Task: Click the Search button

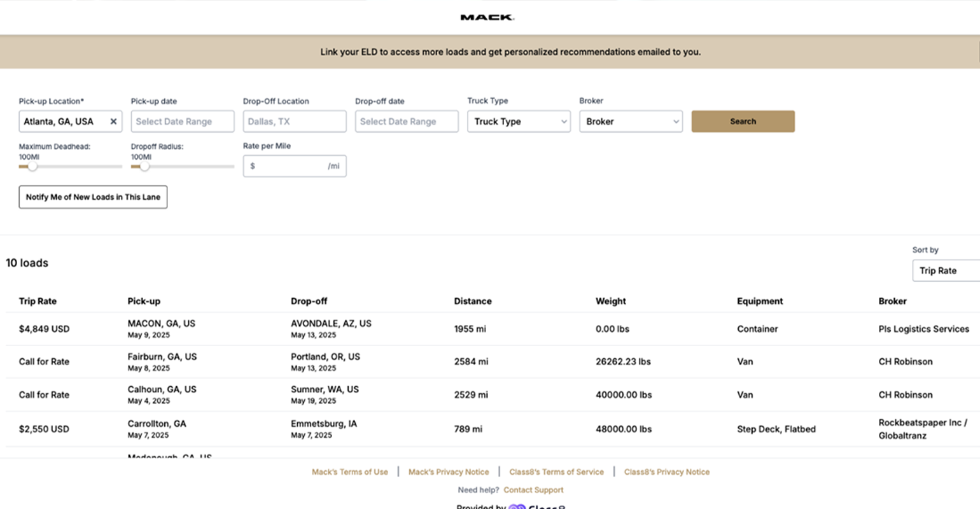Action: pyautogui.click(x=743, y=122)
